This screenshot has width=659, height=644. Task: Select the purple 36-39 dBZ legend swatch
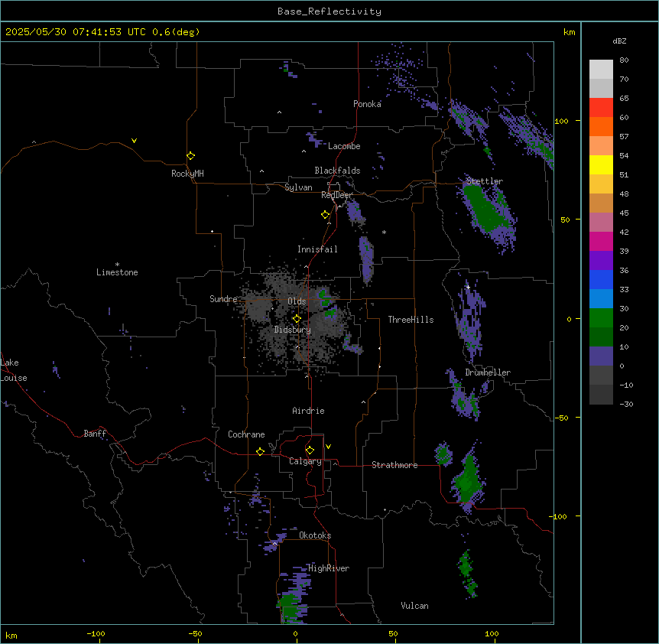pyautogui.click(x=601, y=261)
